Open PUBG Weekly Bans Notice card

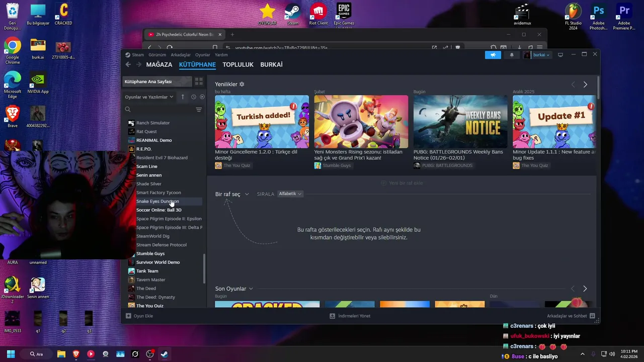click(460, 122)
